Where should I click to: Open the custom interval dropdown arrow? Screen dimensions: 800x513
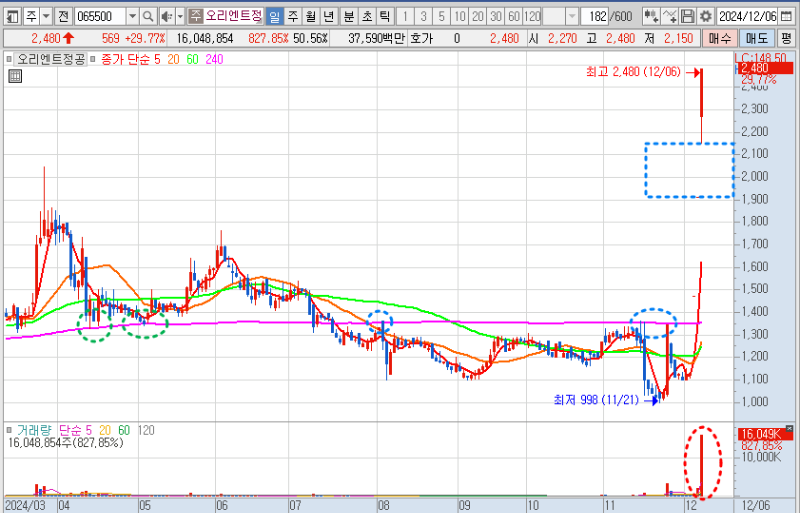click(572, 17)
